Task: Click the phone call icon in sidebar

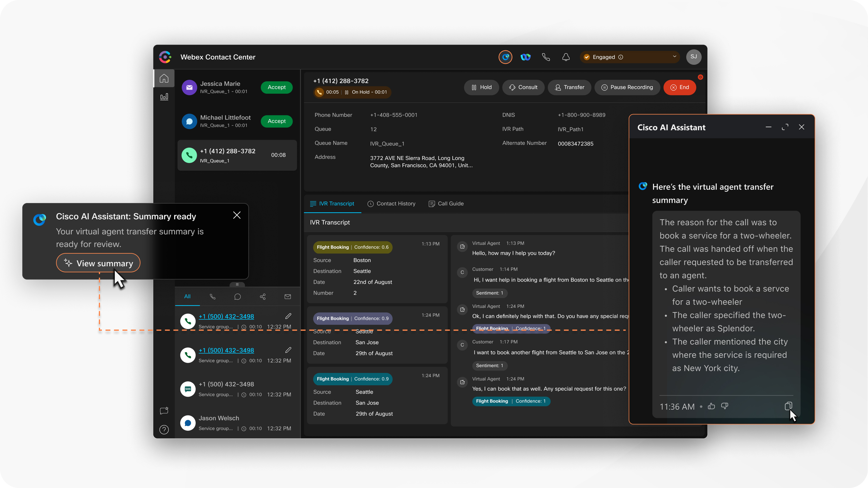Action: 212,297
